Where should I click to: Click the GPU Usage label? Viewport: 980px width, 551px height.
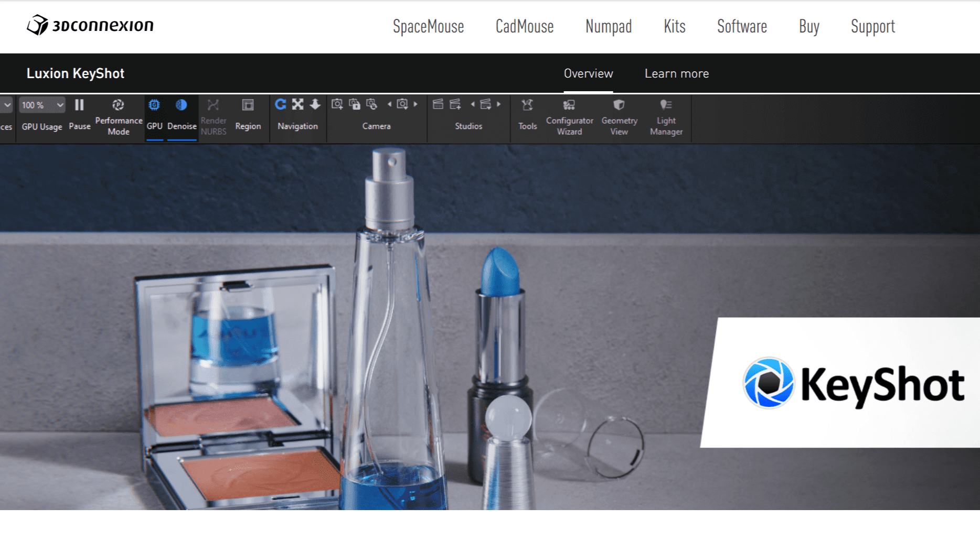point(42,126)
